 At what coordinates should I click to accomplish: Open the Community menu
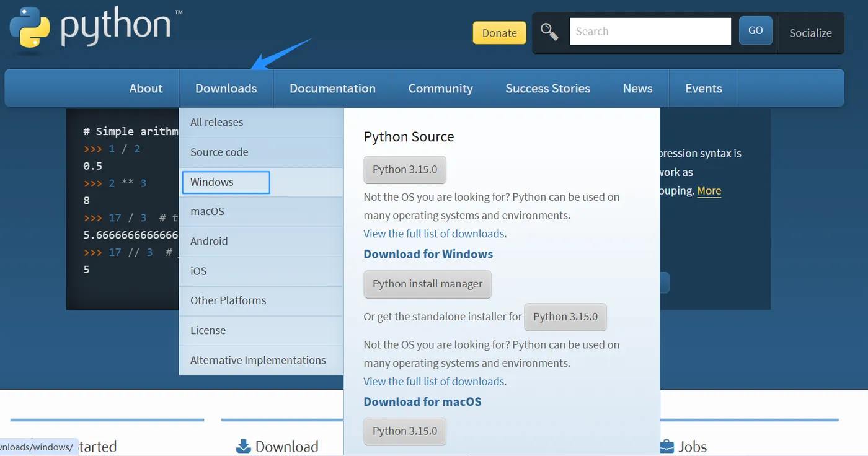pyautogui.click(x=440, y=89)
